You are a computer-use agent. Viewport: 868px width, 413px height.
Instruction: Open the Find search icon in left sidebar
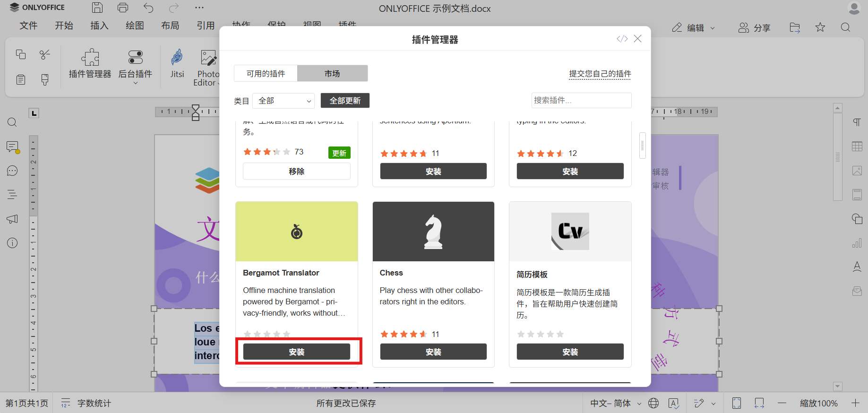pos(12,122)
